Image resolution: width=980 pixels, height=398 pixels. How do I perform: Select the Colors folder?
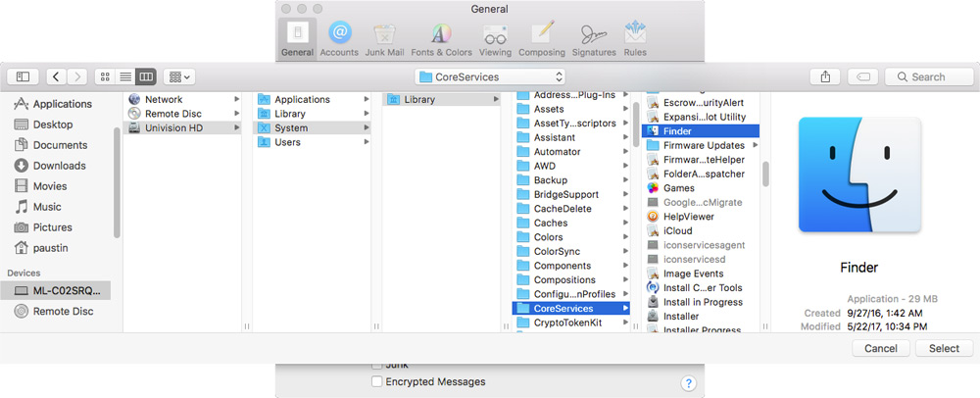click(570, 237)
